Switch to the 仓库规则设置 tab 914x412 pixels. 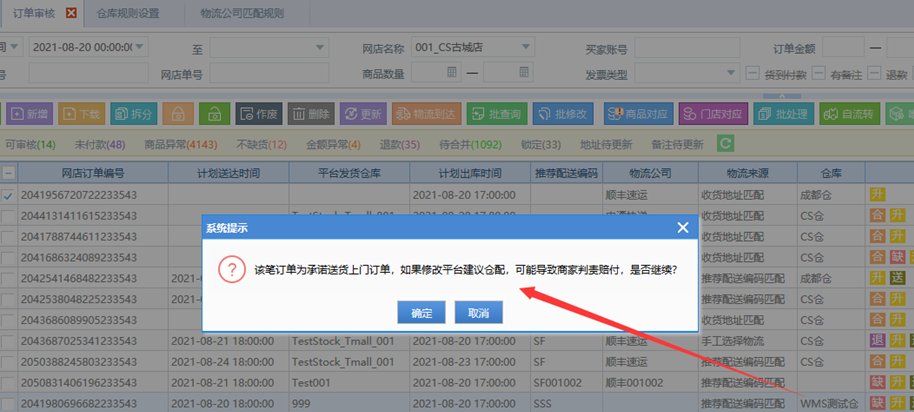pos(128,13)
